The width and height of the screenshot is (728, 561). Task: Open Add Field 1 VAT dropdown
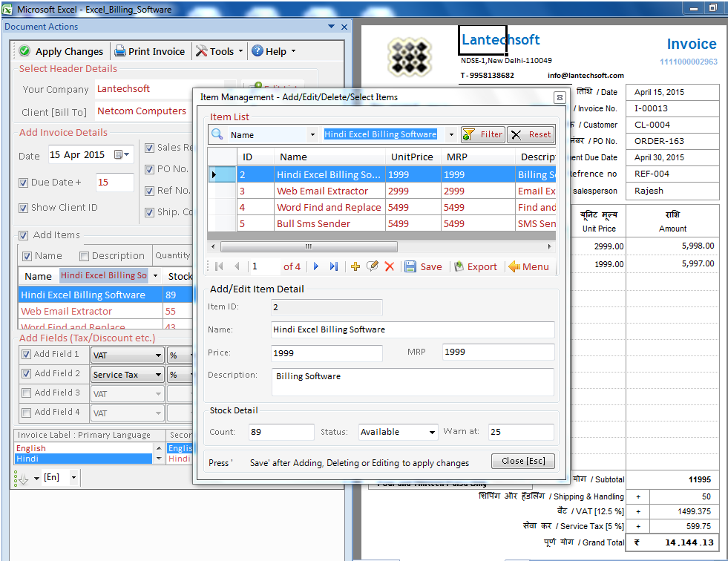(158, 355)
